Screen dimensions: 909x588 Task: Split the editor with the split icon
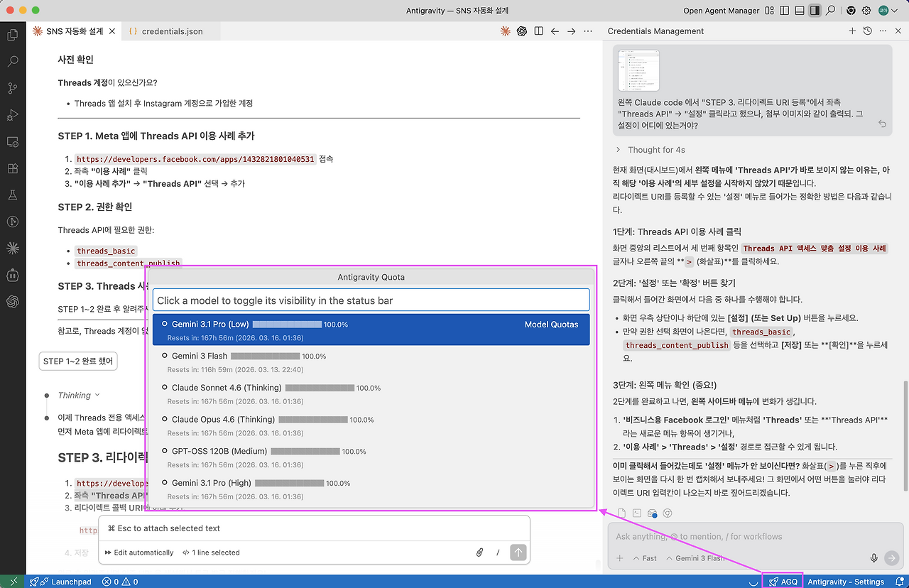[x=538, y=31]
